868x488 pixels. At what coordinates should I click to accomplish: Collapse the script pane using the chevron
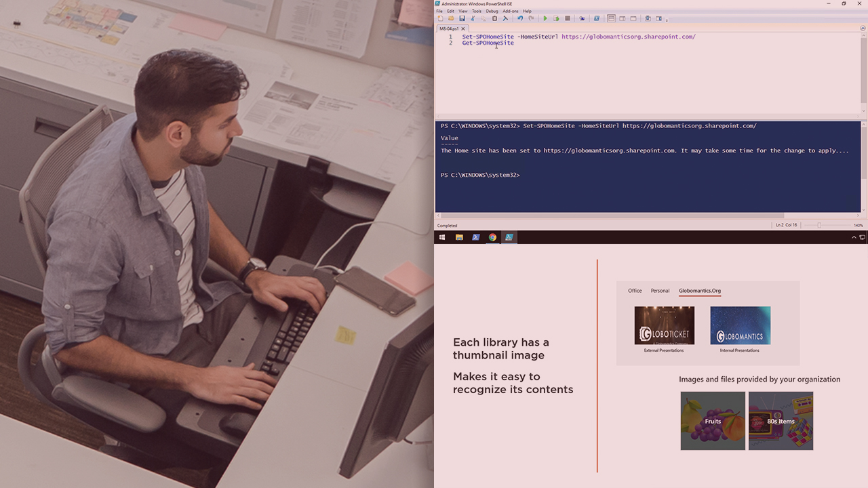[x=863, y=28]
